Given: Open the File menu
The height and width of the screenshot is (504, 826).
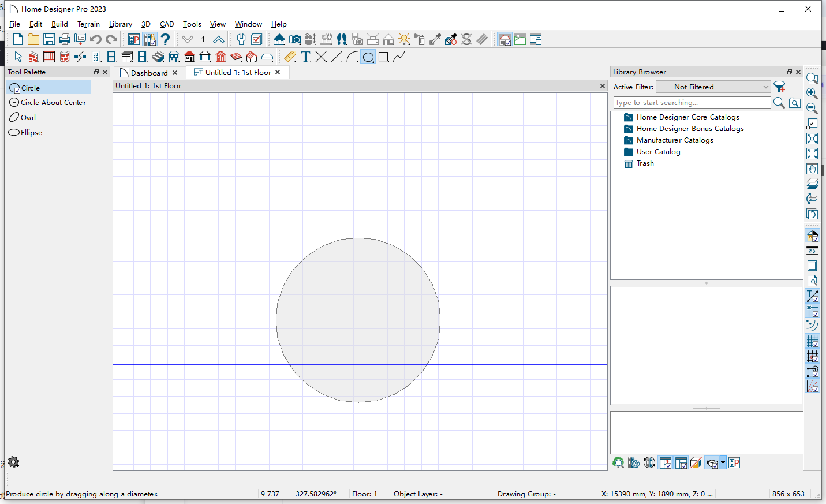Looking at the screenshot, I should coord(14,24).
